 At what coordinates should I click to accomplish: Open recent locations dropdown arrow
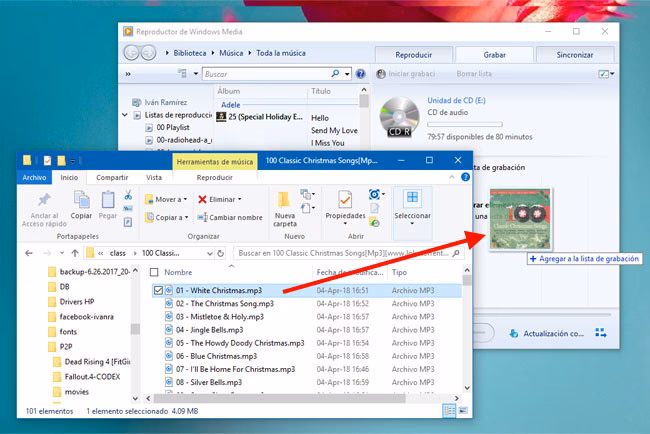click(x=62, y=253)
